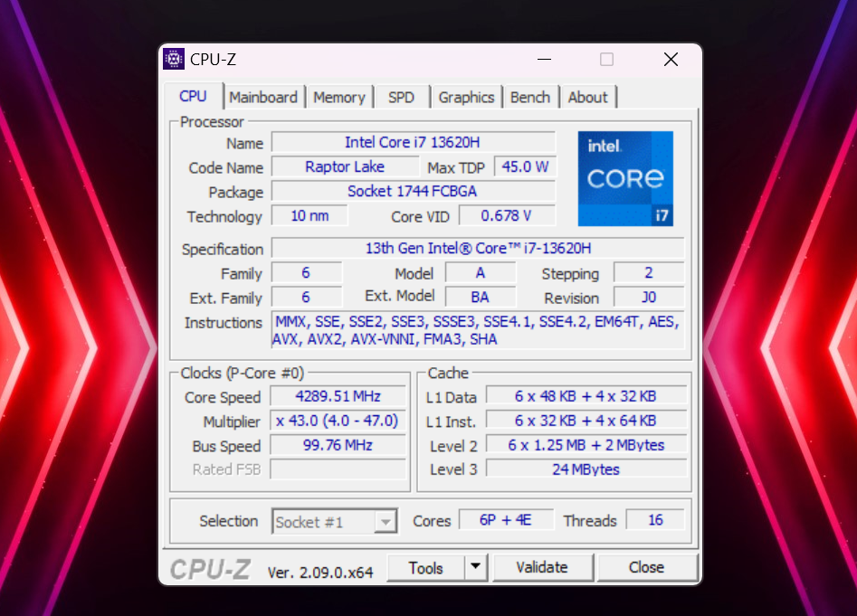Open the Tools button

425,568
